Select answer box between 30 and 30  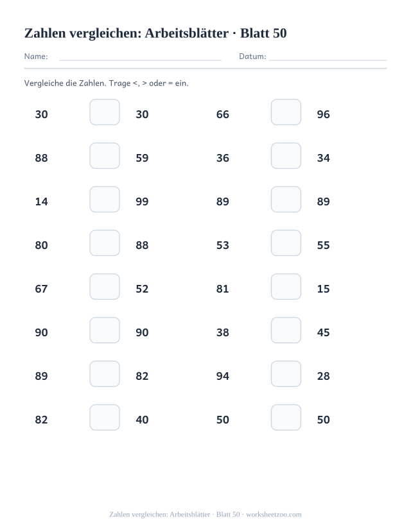pyautogui.click(x=105, y=112)
